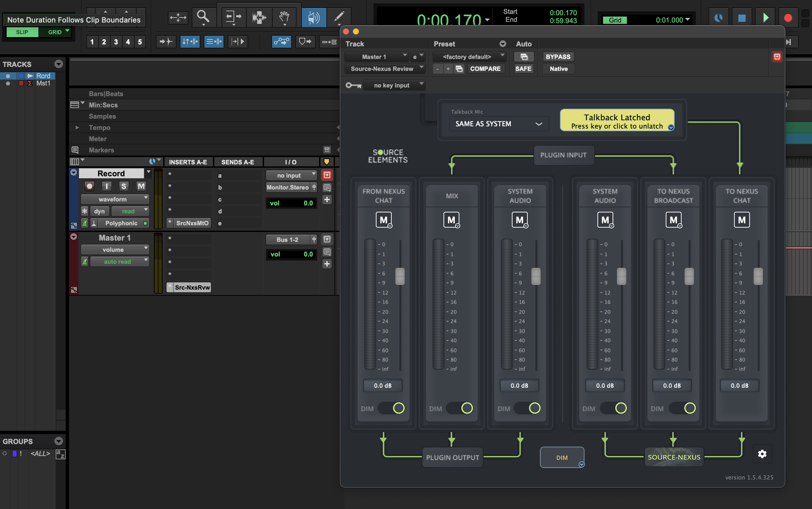812x509 pixels.
Task: Select the Zoomer magnifier tool
Action: click(203, 17)
